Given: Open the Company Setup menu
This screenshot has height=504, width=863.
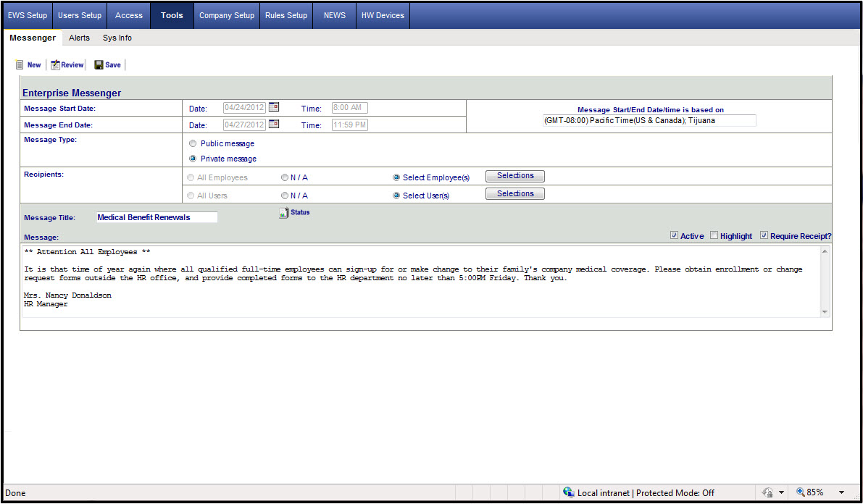Looking at the screenshot, I should click(x=227, y=15).
